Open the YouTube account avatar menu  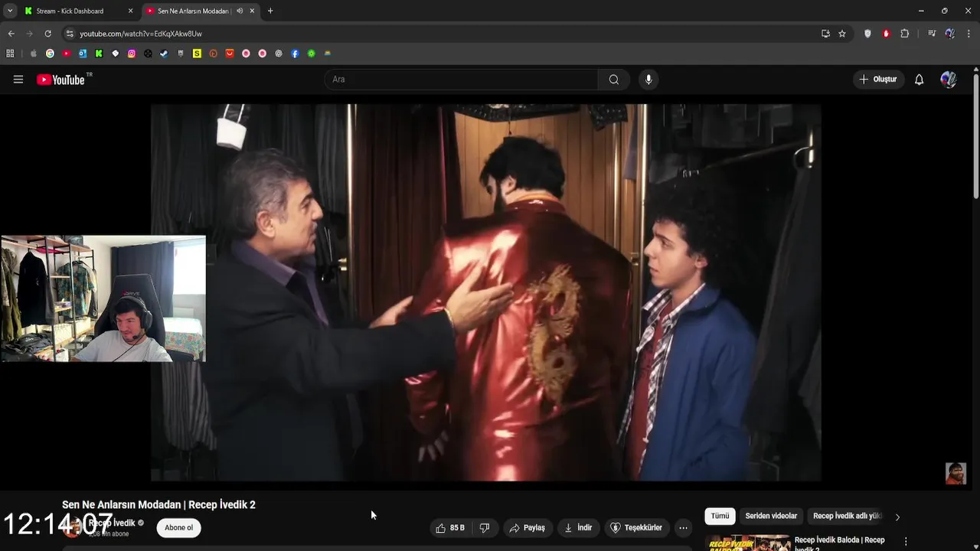pyautogui.click(x=949, y=80)
